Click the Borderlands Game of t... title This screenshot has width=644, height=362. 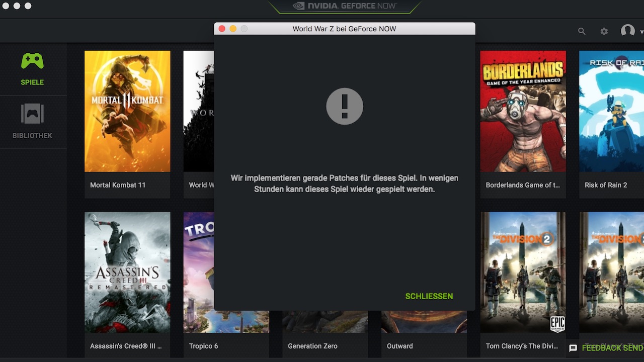[x=523, y=185]
